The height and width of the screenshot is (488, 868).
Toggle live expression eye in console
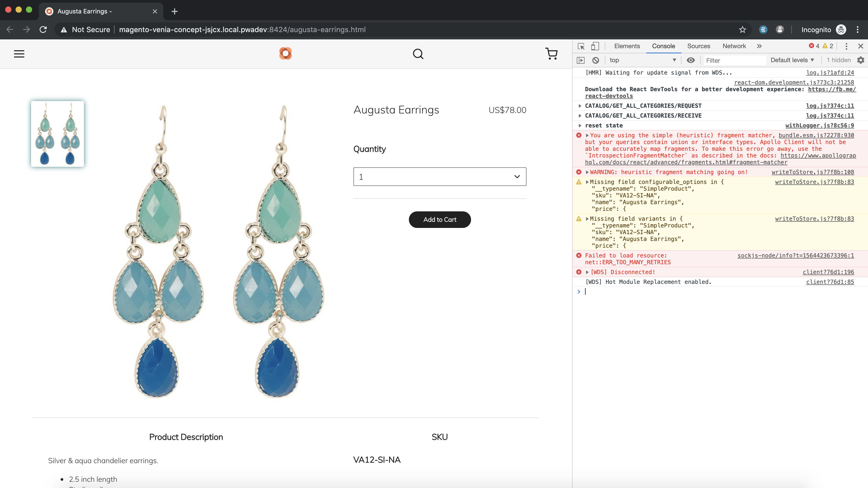[691, 60]
